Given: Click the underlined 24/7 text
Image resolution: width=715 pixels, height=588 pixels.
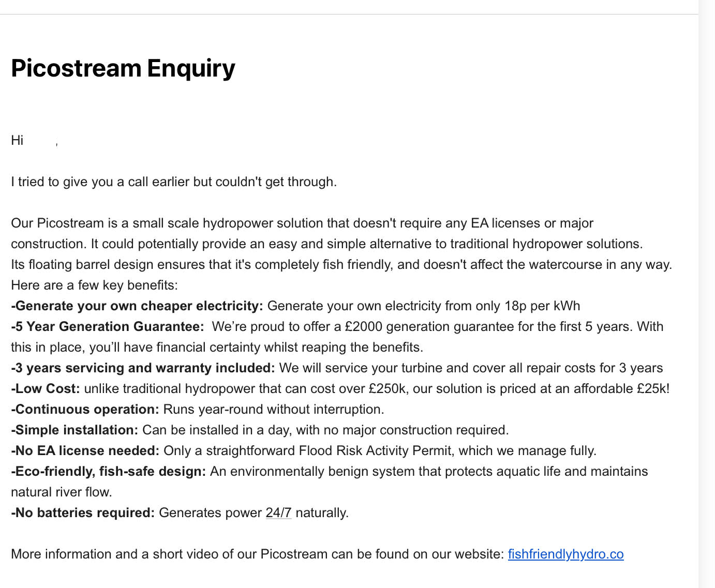Looking at the screenshot, I should (278, 512).
